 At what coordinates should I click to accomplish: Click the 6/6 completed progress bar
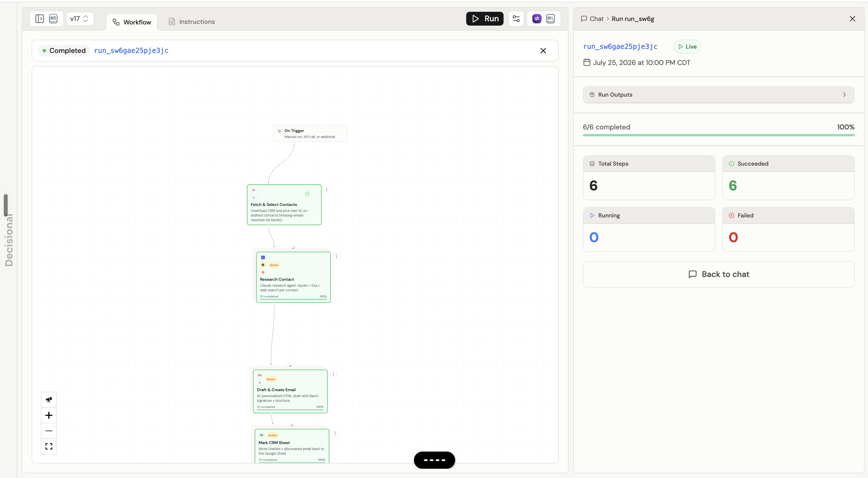click(718, 135)
